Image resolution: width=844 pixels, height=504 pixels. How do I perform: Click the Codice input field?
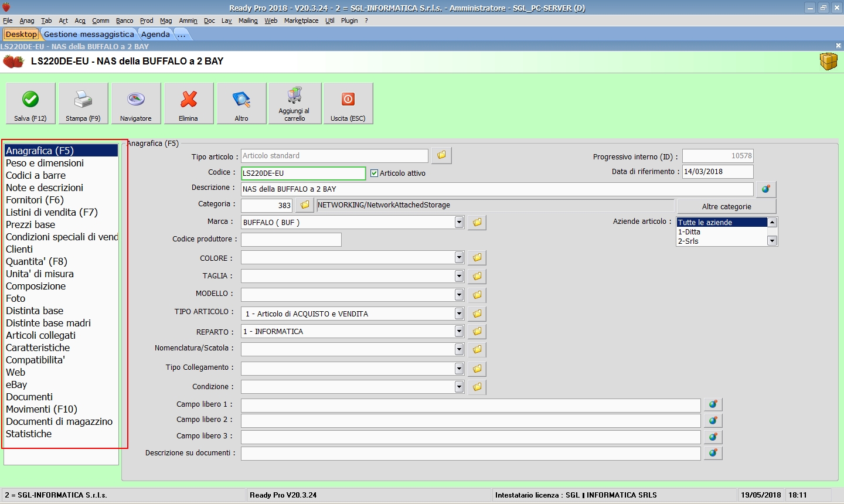click(x=303, y=173)
